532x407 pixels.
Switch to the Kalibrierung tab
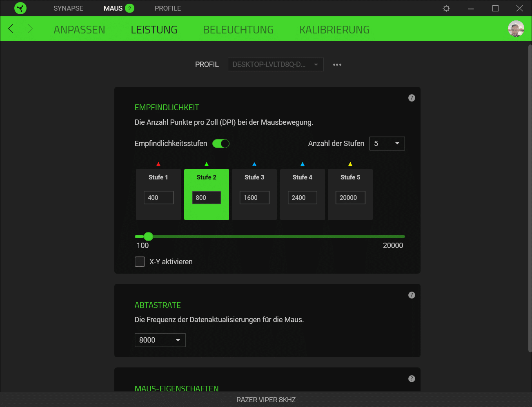click(x=334, y=29)
